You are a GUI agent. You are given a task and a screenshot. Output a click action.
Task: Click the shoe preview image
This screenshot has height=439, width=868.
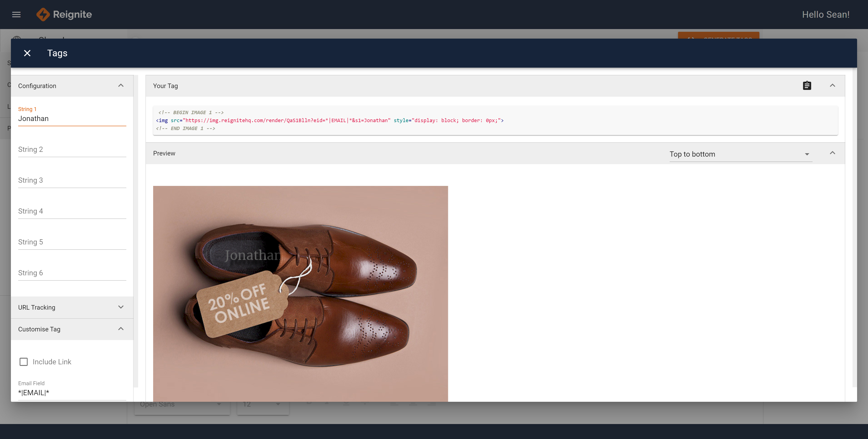click(x=300, y=293)
